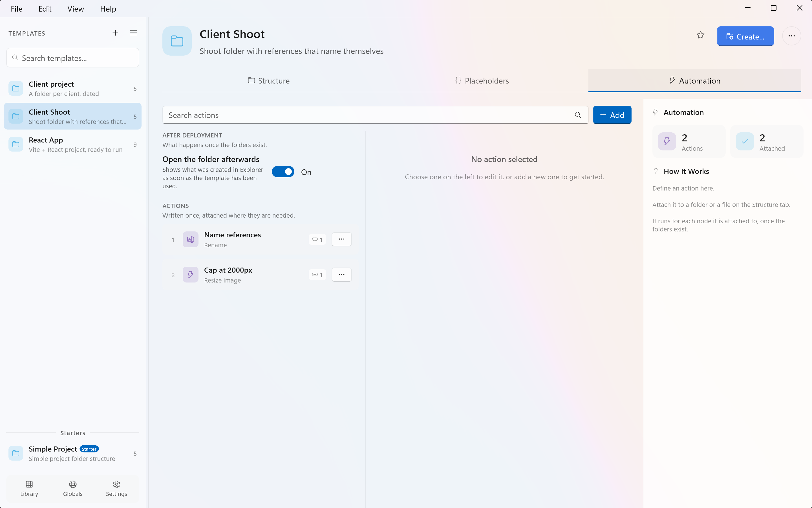Click the TEMPLATES sidebar heading
This screenshot has height=508, width=812.
[x=27, y=33]
